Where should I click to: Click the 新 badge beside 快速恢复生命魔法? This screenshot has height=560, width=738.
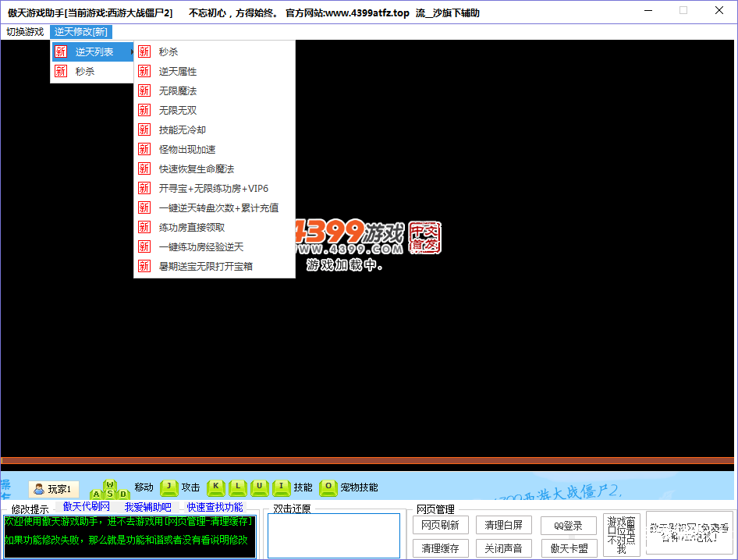click(x=144, y=168)
